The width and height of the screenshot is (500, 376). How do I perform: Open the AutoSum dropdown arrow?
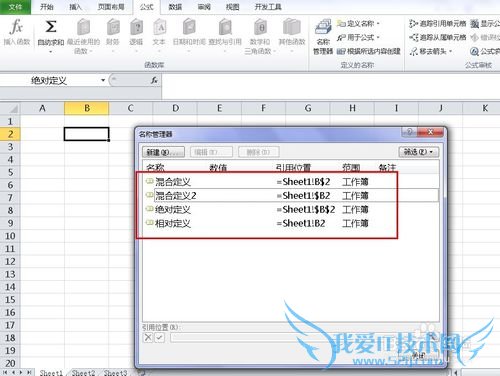point(51,52)
